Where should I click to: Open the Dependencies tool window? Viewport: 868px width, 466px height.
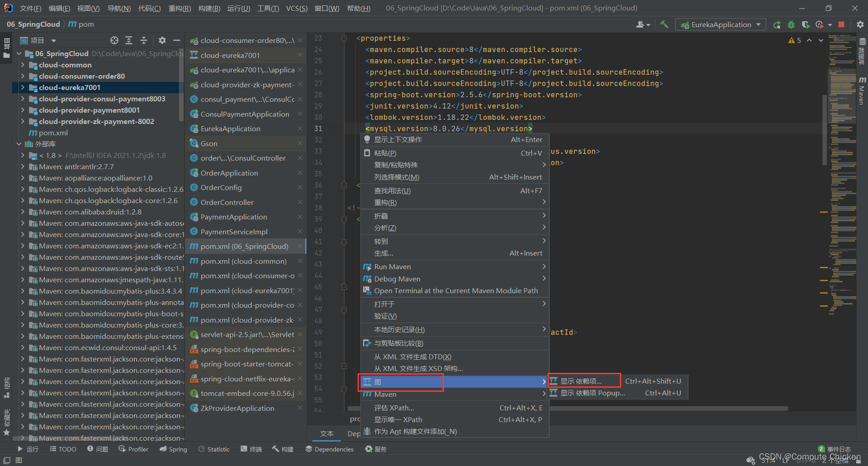330,449
